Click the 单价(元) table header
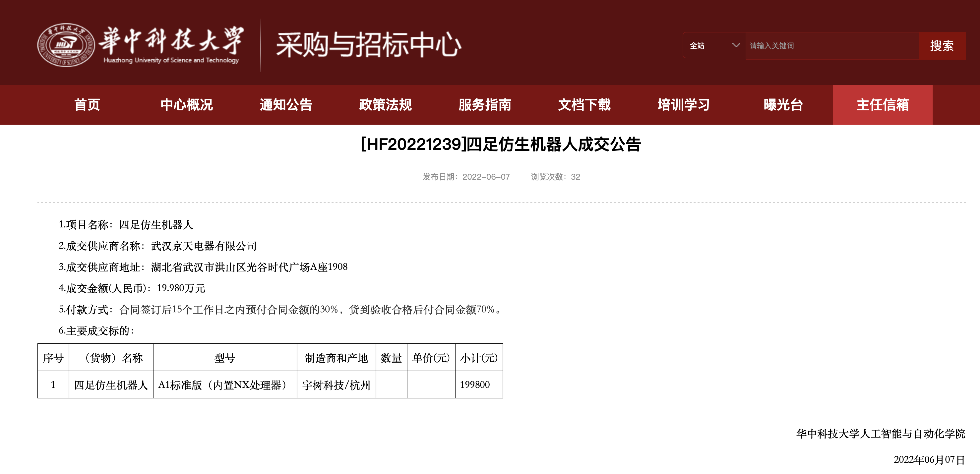The height and width of the screenshot is (474, 980). click(431, 358)
